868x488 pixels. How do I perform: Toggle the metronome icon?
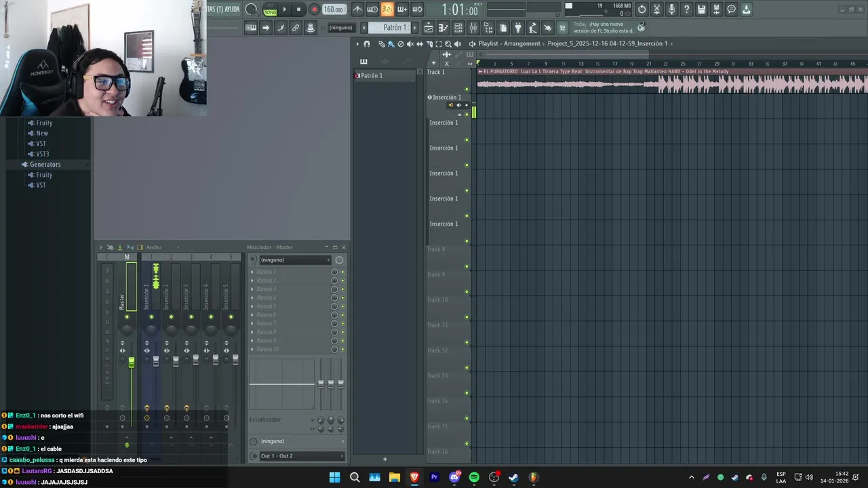coord(357,9)
